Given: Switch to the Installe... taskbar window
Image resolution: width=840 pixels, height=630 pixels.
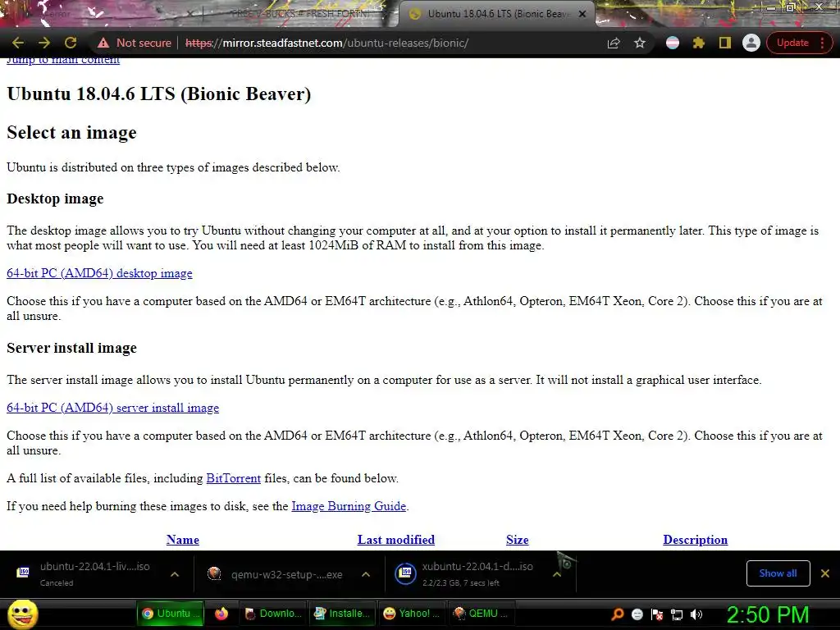Looking at the screenshot, I should (341, 614).
